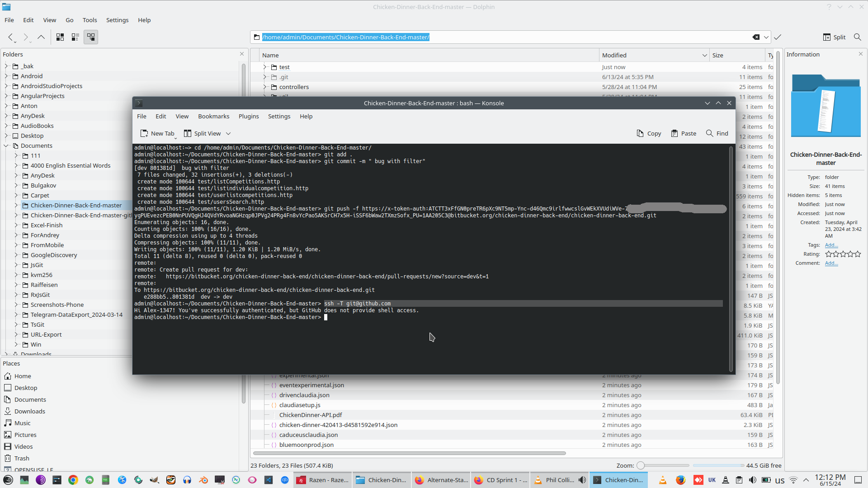This screenshot has height=488, width=868.
Task: Click Dolphin's search magnifier icon
Action: (x=857, y=37)
